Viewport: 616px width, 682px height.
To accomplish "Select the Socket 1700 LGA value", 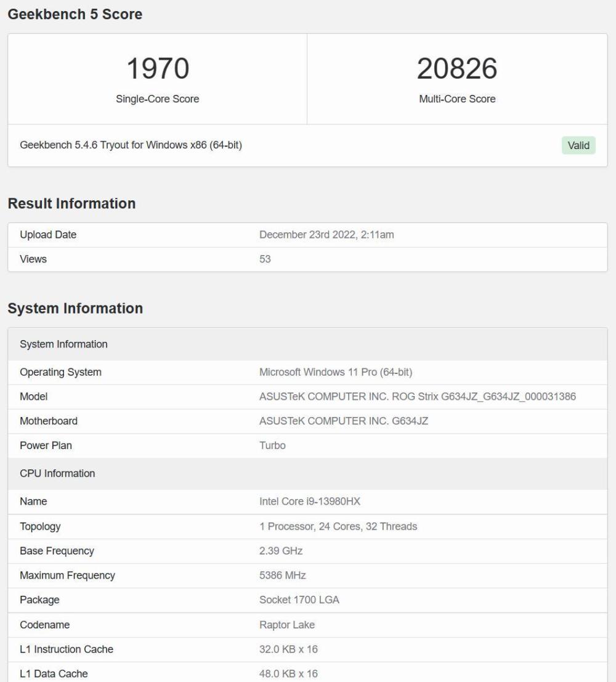I will coord(299,600).
